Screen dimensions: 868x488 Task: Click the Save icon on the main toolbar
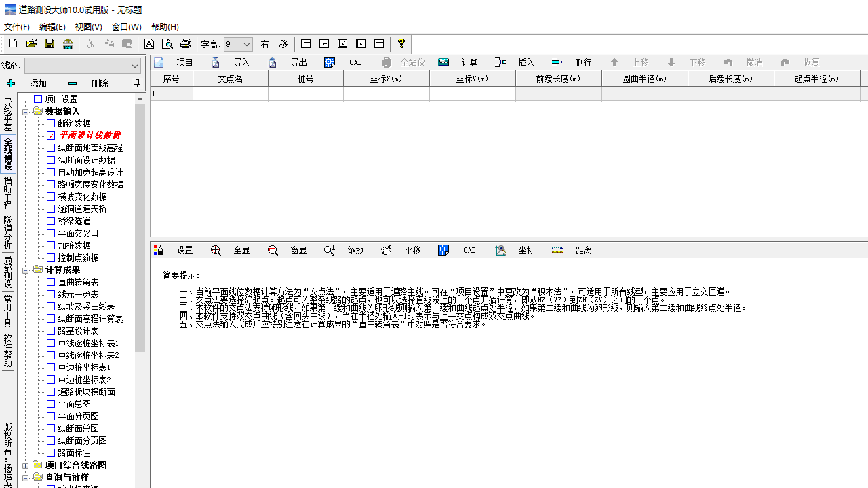(x=49, y=43)
